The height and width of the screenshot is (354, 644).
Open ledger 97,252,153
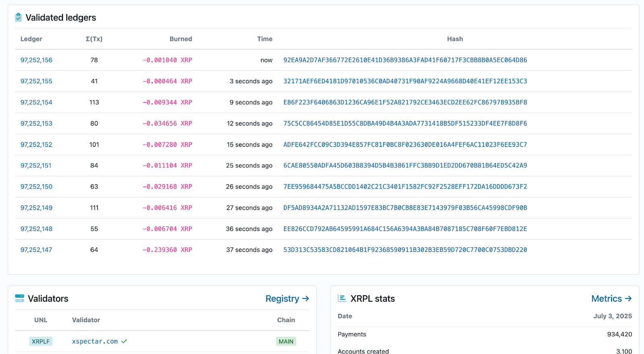click(36, 123)
